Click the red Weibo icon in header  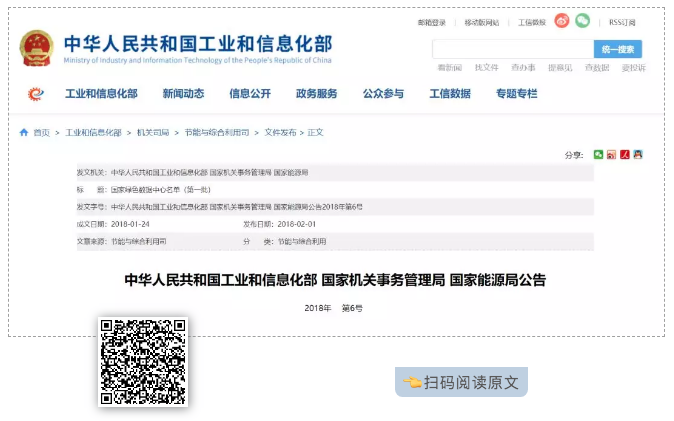561,21
